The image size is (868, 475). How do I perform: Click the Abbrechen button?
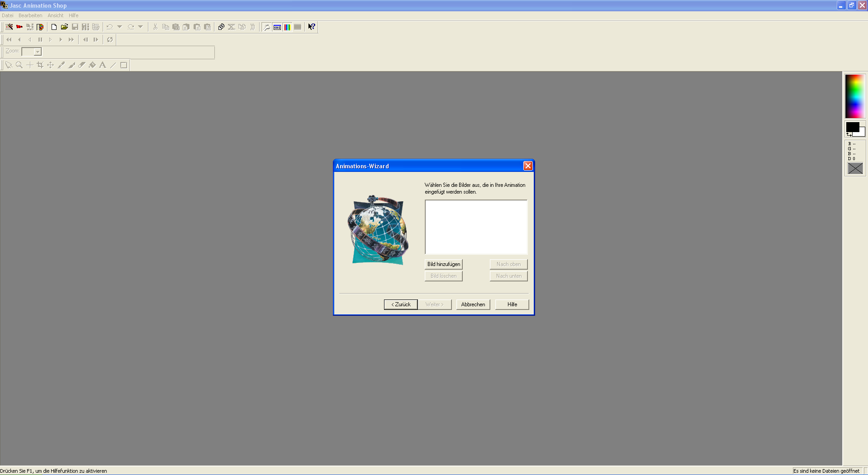[473, 304]
